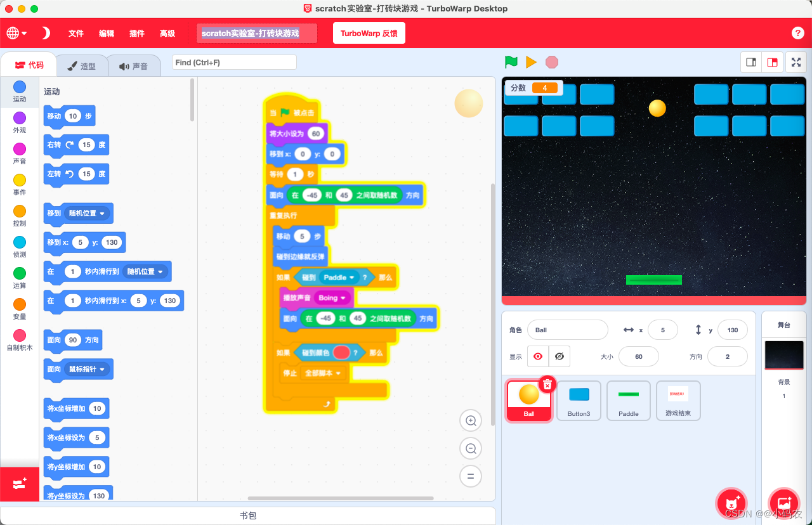
Task: Click the red color swatch in 碰到颜色 block
Action: pos(342,353)
